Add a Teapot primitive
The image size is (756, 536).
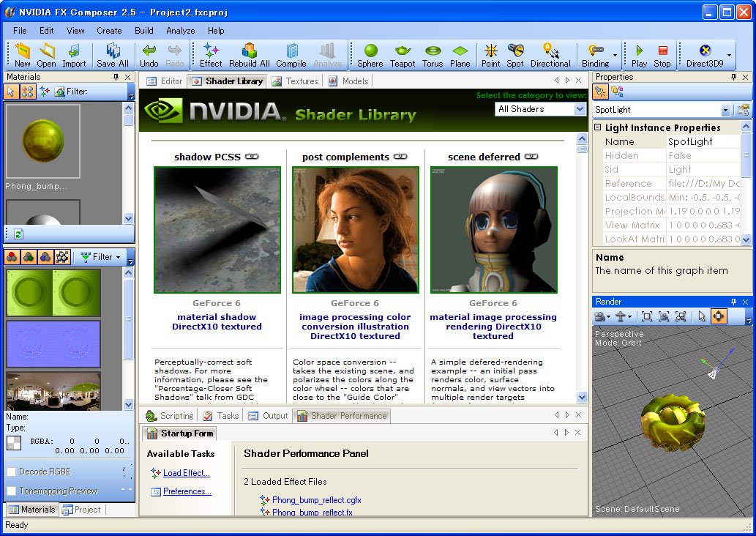(x=403, y=51)
